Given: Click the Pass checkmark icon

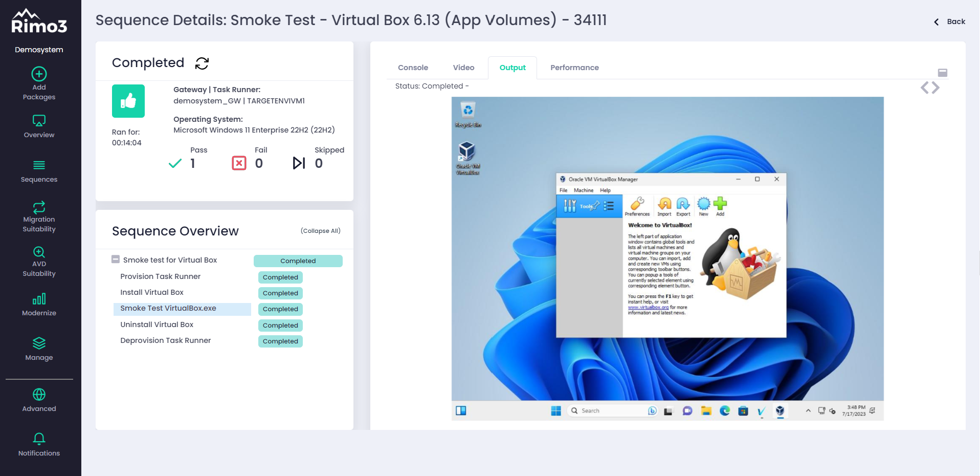Looking at the screenshot, I should tap(175, 163).
